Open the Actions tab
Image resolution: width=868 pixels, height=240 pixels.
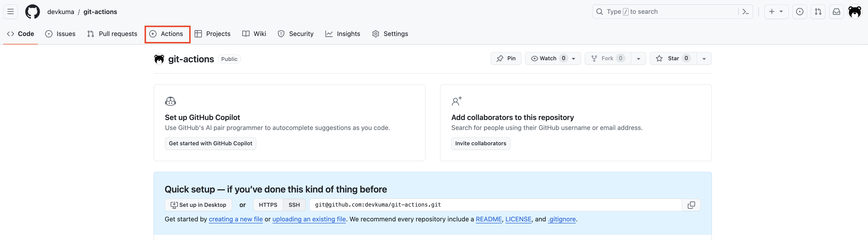[167, 34]
